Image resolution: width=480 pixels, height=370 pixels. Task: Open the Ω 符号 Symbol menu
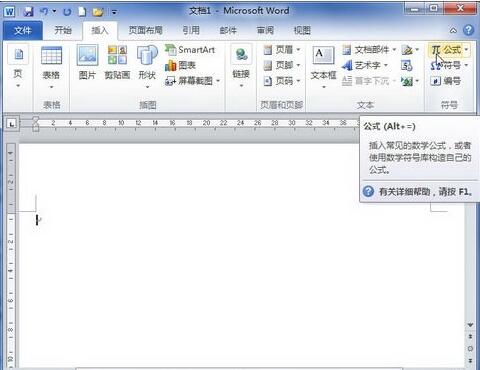(449, 65)
